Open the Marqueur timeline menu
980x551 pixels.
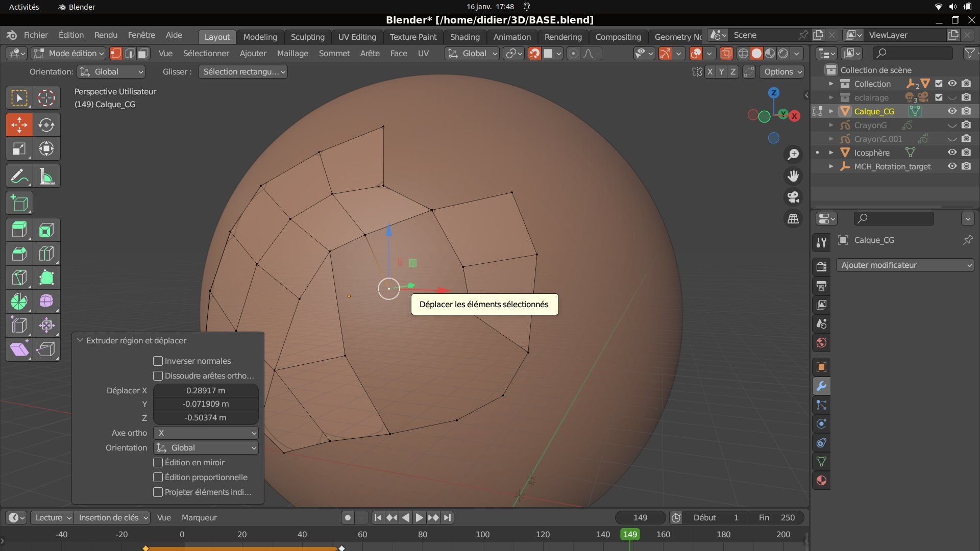tap(199, 517)
